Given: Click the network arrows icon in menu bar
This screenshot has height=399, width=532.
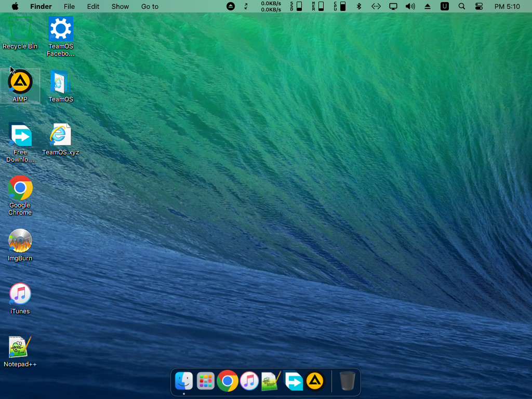Looking at the screenshot, I should click(x=376, y=6).
